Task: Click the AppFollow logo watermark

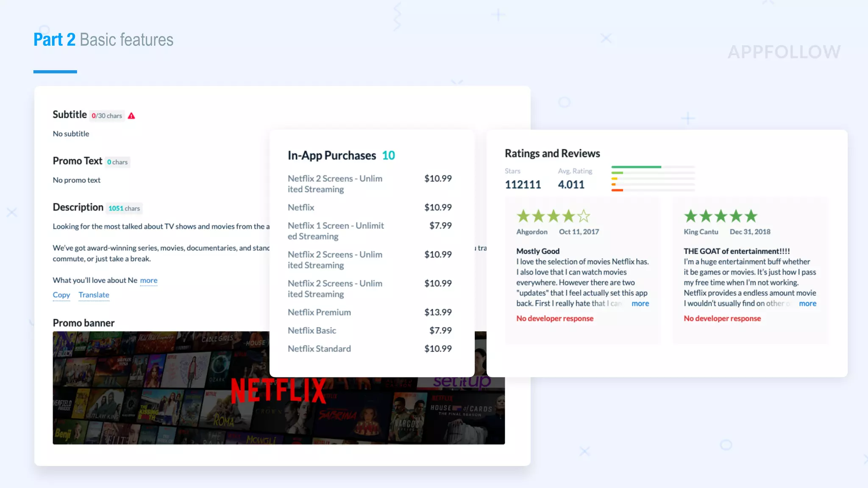Action: click(784, 52)
